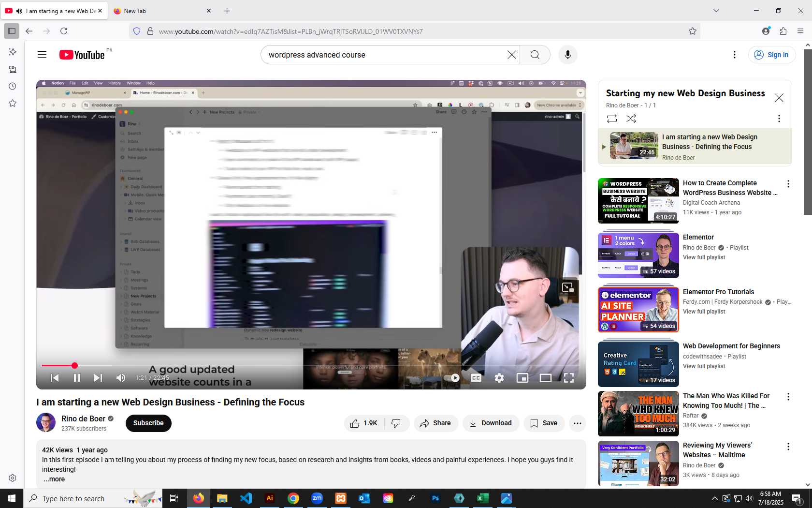Bookmark this page with star
The height and width of the screenshot is (508, 812).
(x=692, y=31)
